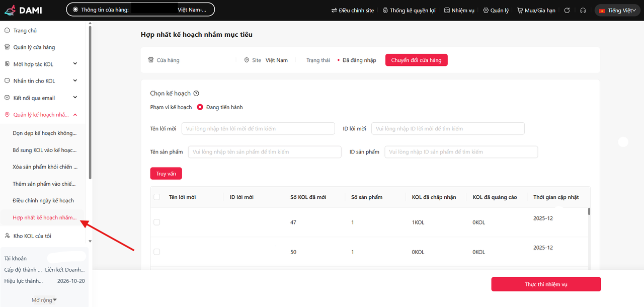Click the Truy vấn query button
Image resolution: width=644 pixels, height=307 pixels.
(166, 174)
